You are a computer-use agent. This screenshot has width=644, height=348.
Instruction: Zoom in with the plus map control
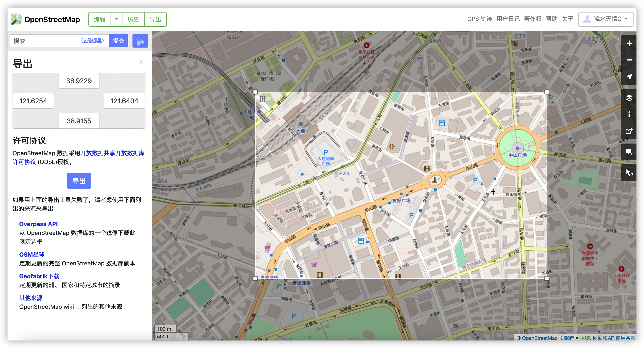pyautogui.click(x=629, y=43)
